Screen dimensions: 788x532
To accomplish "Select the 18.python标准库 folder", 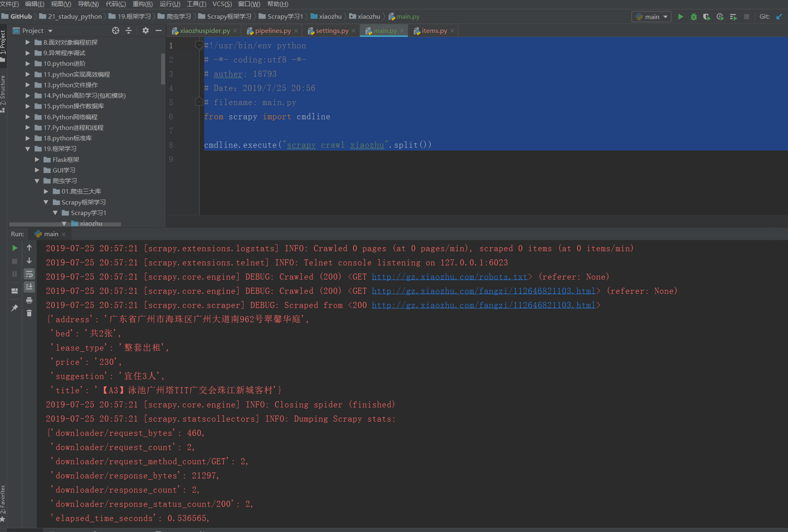I will pyautogui.click(x=67, y=138).
